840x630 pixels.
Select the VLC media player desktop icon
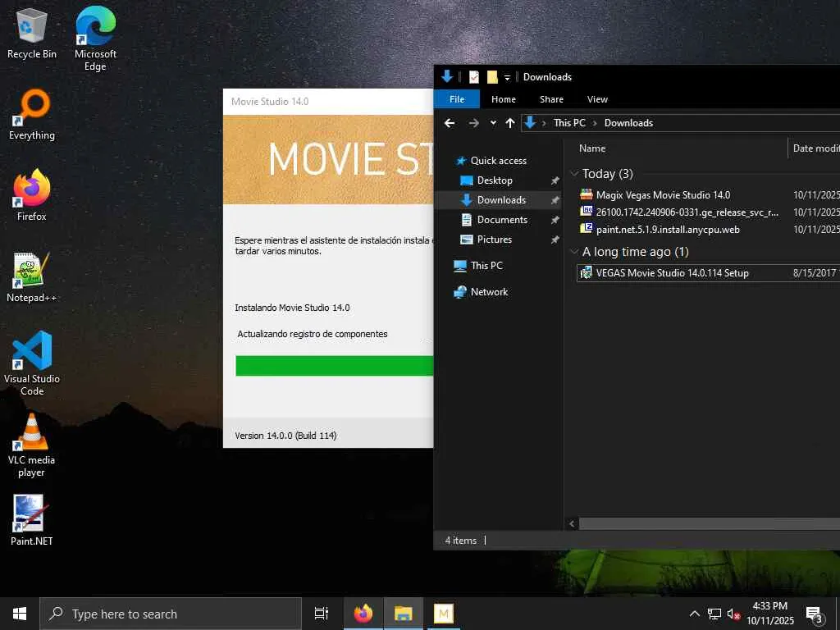32,445
